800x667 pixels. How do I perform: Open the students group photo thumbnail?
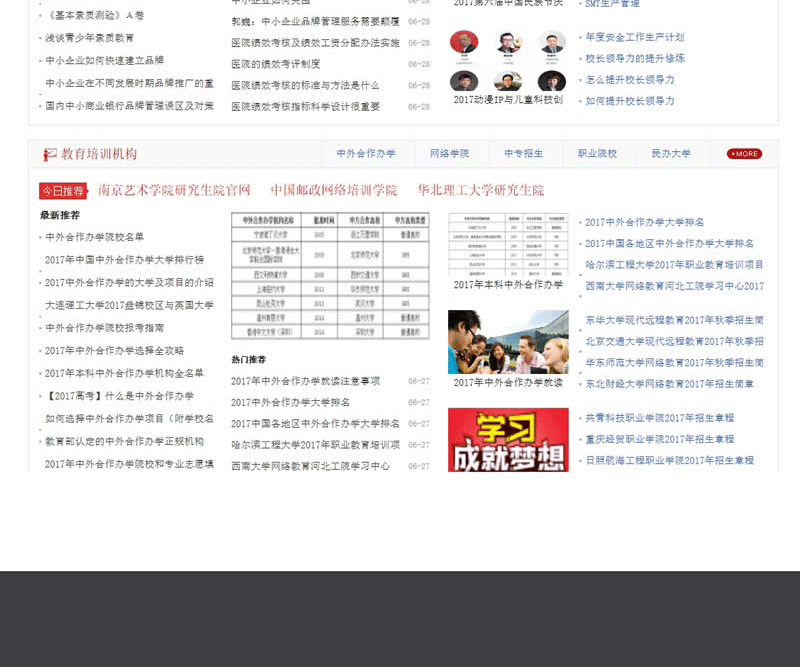[508, 342]
